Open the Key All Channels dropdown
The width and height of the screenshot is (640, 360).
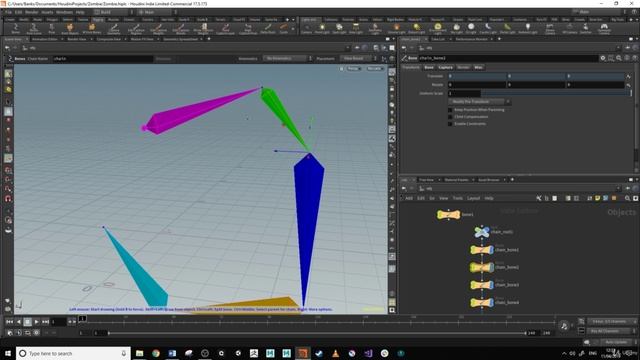point(611,331)
